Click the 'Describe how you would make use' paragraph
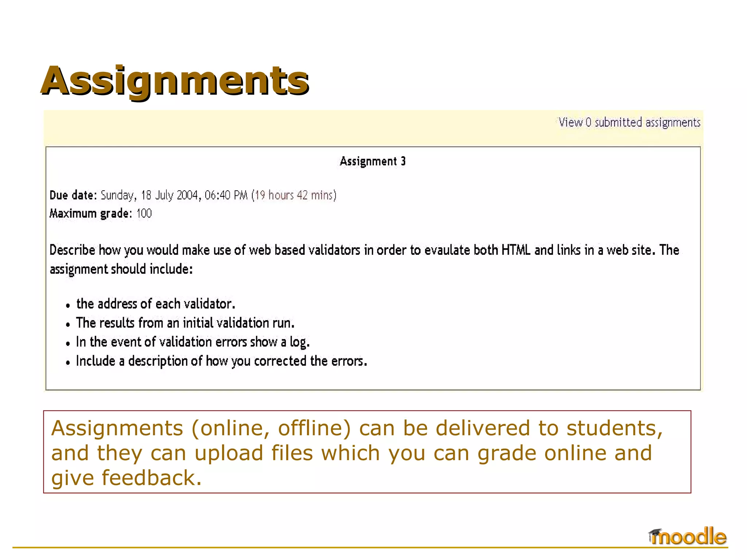747x560 pixels. pos(364,260)
